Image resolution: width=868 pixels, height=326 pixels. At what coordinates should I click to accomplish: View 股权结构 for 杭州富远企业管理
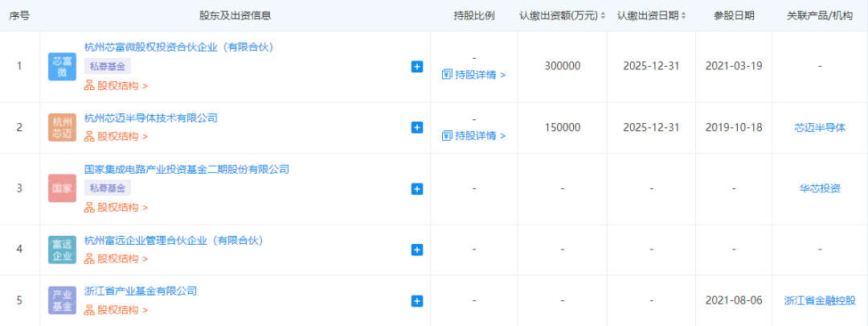tap(117, 258)
